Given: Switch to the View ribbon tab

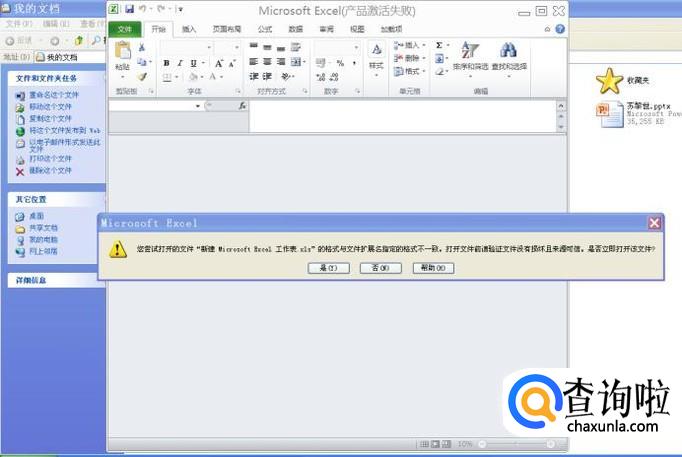Looking at the screenshot, I should coord(357,29).
